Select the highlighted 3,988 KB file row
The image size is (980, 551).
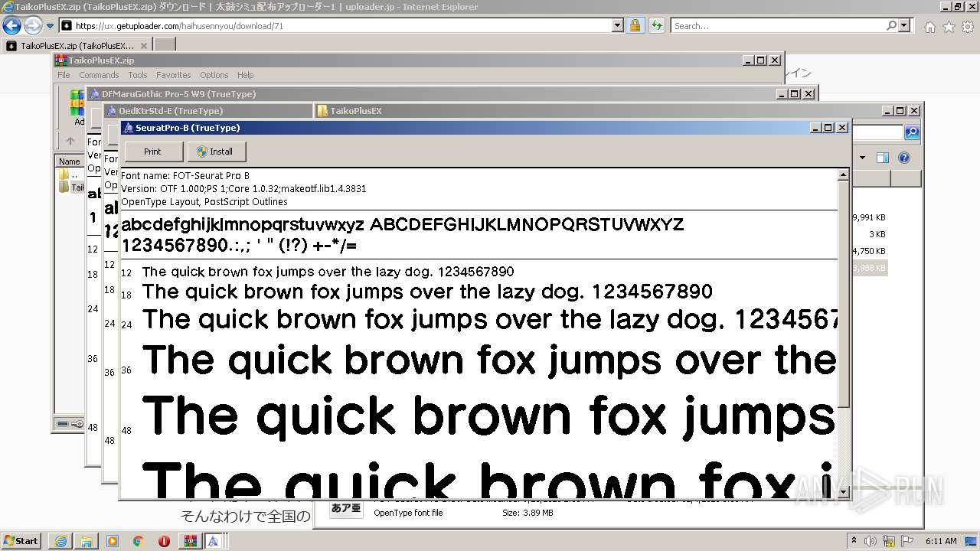[869, 268]
